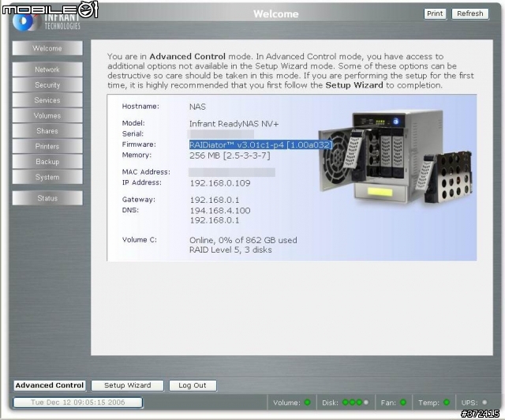Click the ReadyNAS device picture
The height and width of the screenshot is (420, 505).
(x=395, y=159)
